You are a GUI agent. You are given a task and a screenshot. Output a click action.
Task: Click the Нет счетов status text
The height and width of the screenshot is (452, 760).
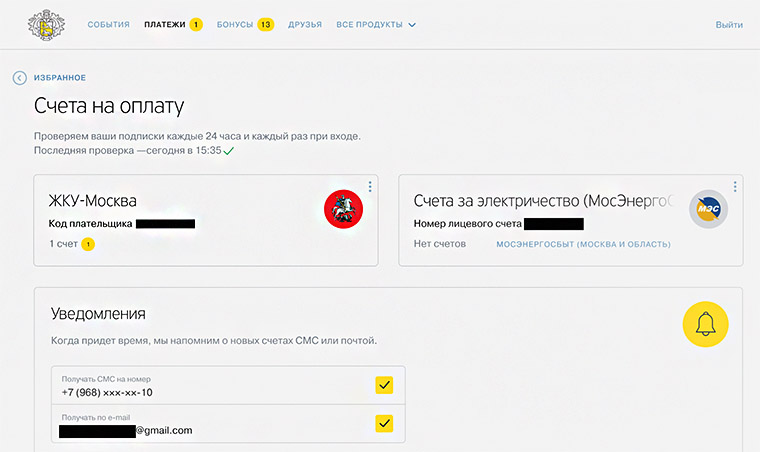pyautogui.click(x=440, y=244)
